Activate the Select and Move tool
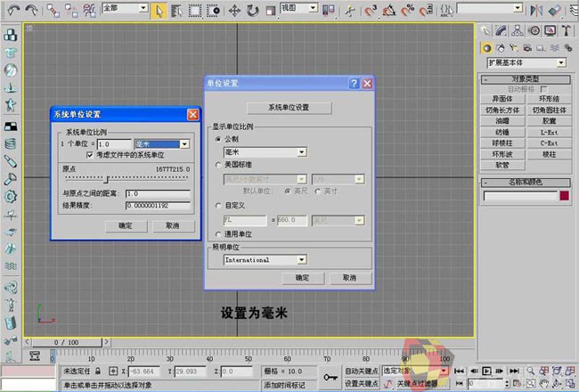The width and height of the screenshot is (579, 392). [235, 11]
